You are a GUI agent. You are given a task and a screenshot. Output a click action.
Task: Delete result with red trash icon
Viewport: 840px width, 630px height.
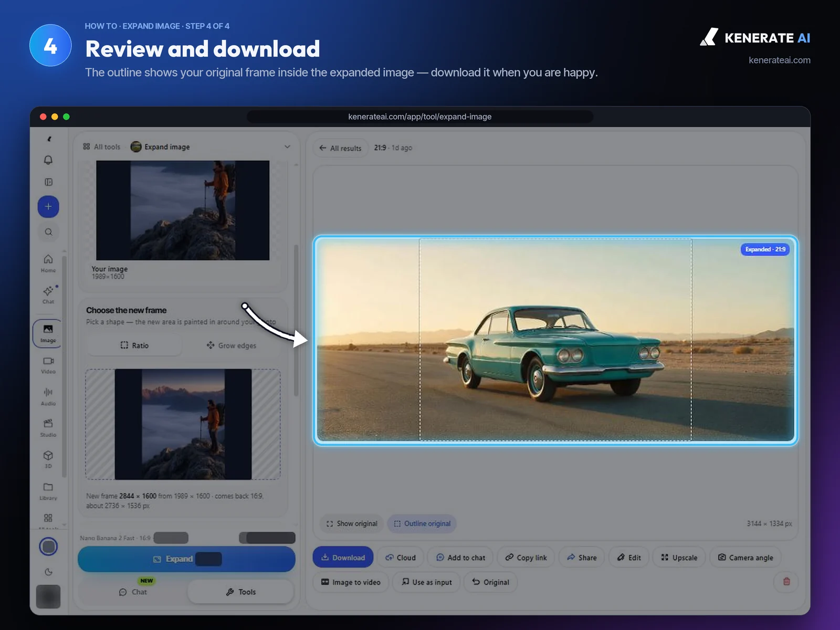[x=786, y=582]
